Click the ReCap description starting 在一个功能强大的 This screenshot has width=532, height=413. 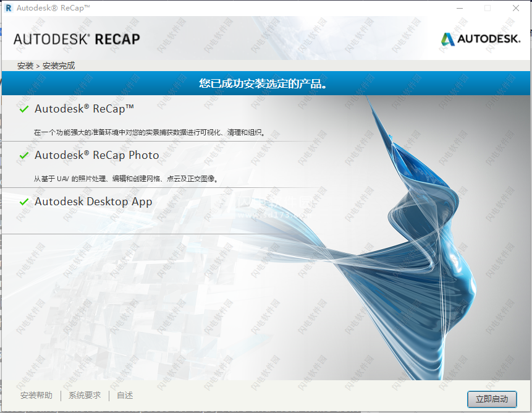150,133
